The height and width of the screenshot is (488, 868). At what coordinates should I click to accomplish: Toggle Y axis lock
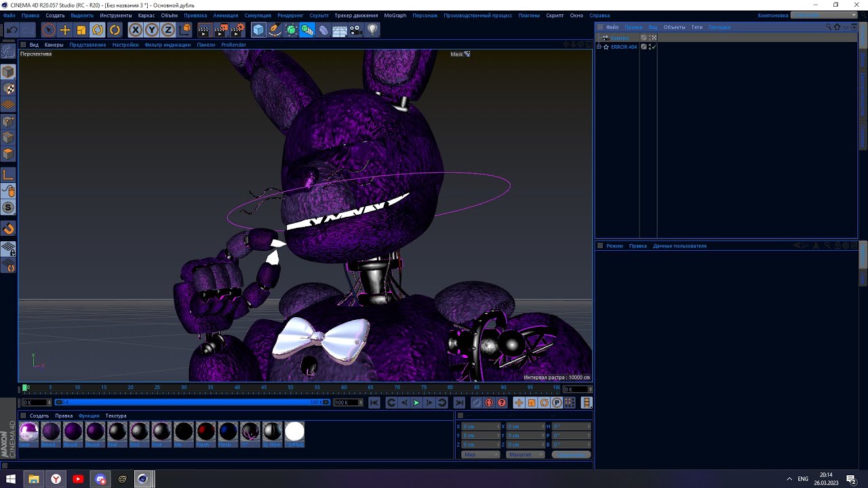pos(152,30)
